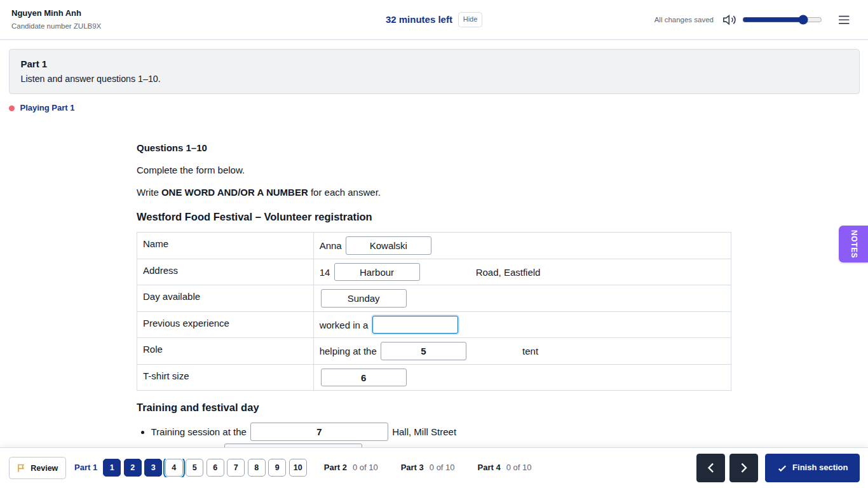The image size is (868, 488).
Task: Edit the address field containing Harbour
Action: (x=377, y=272)
